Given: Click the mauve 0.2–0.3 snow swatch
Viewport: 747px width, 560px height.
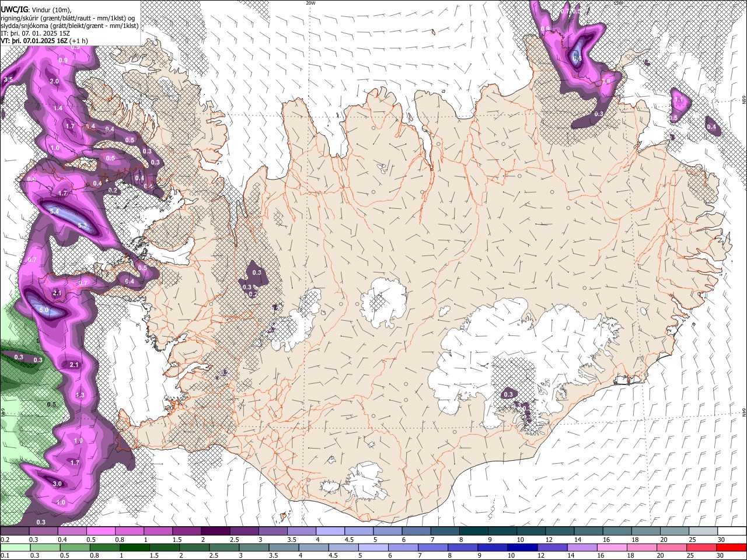Looking at the screenshot, I should click(15, 531).
